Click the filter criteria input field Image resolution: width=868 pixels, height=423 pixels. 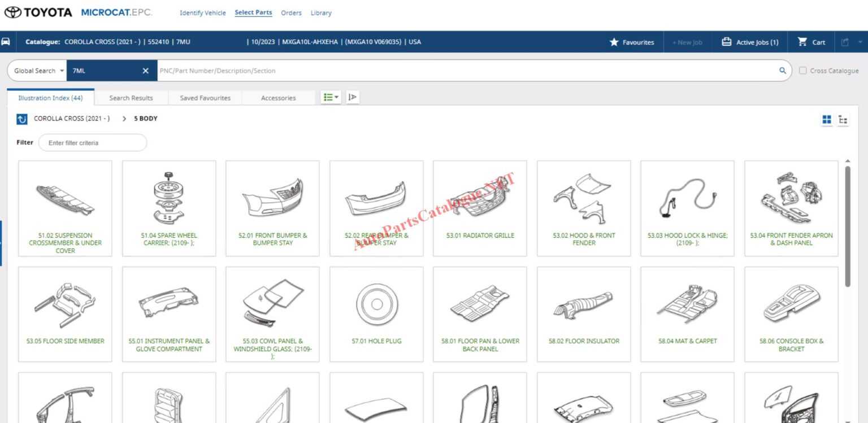92,142
